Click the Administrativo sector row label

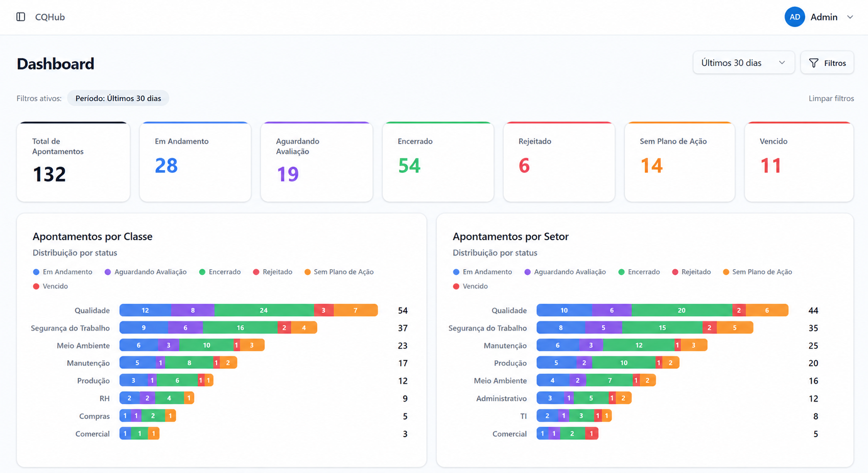501,398
